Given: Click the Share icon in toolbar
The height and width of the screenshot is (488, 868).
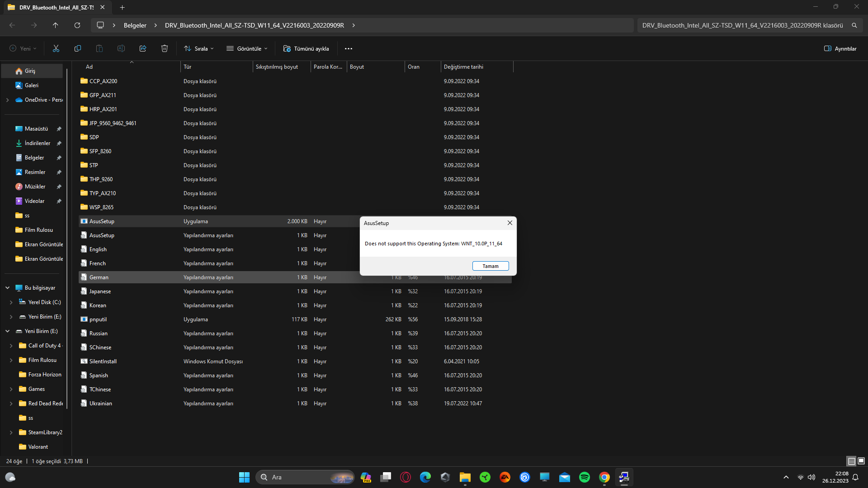Looking at the screenshot, I should pos(143,48).
